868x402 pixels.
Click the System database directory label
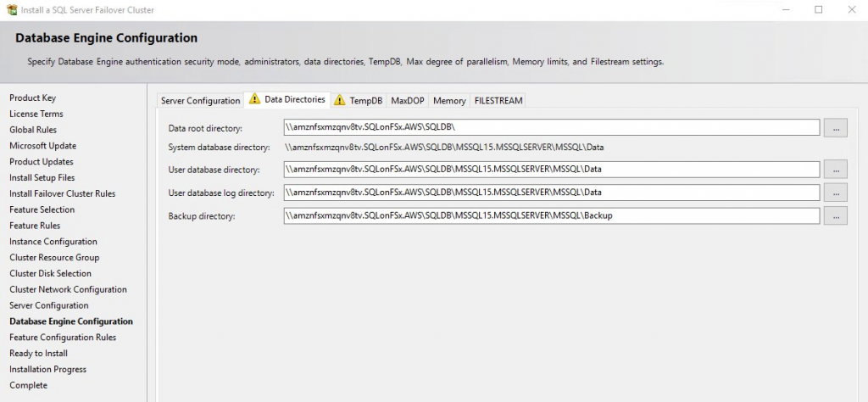click(x=219, y=148)
